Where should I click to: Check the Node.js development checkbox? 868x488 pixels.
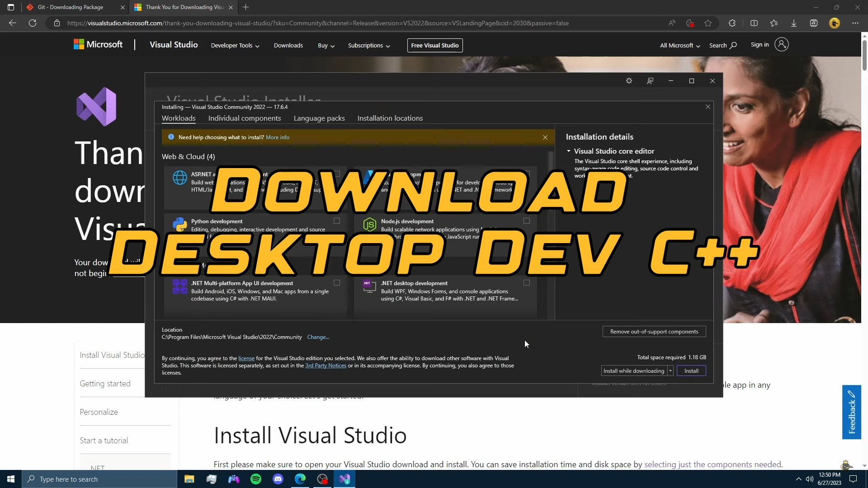[527, 221]
